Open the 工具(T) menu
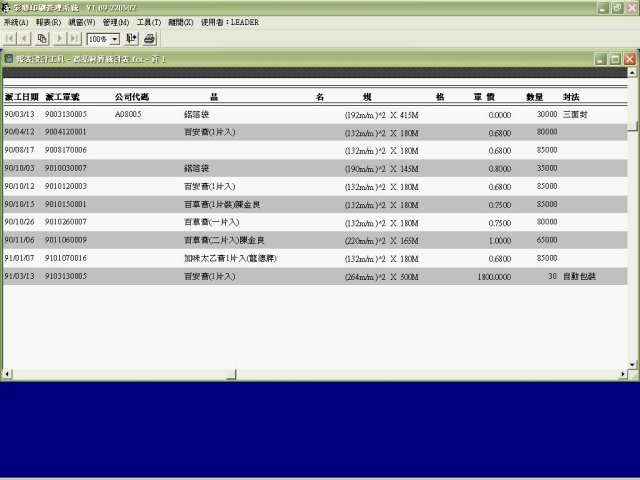The width and height of the screenshot is (640, 480). [149, 22]
